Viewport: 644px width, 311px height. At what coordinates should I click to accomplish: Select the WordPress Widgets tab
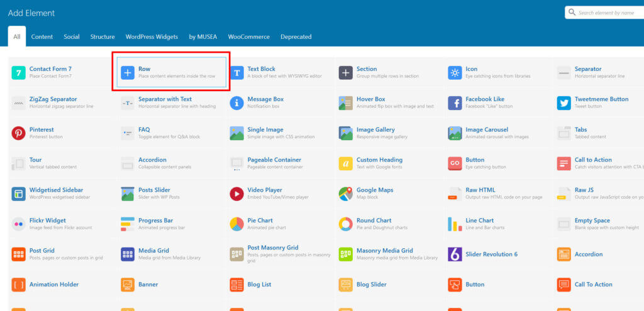tap(152, 36)
